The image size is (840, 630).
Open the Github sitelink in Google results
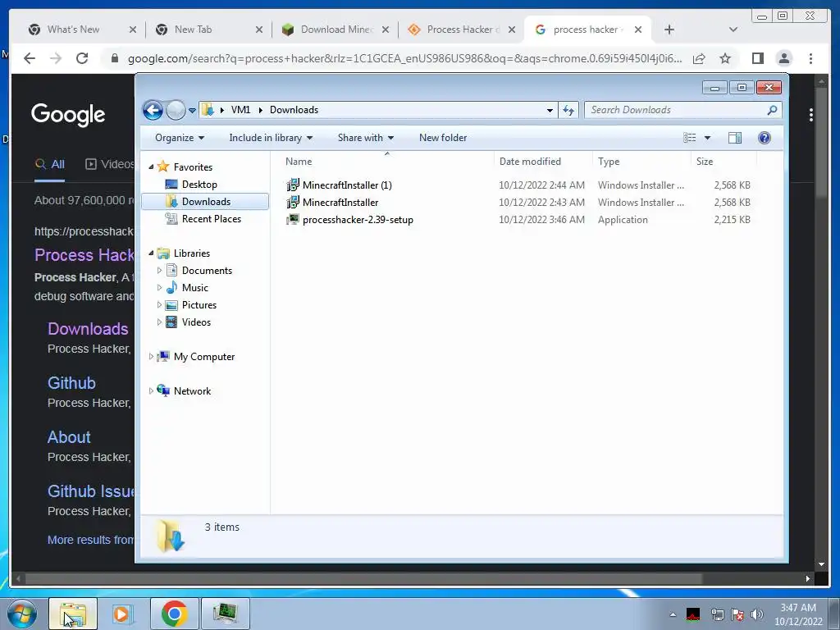[71, 383]
